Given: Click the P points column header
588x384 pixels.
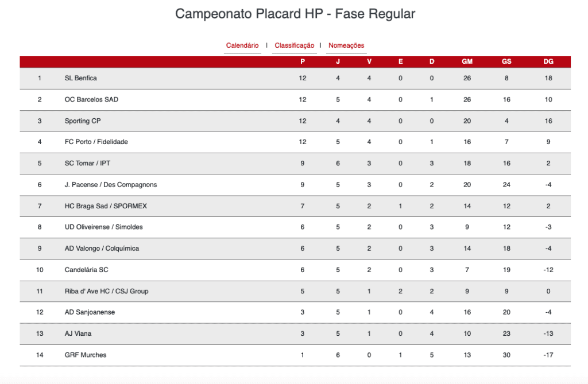Looking at the screenshot, I should [x=303, y=61].
